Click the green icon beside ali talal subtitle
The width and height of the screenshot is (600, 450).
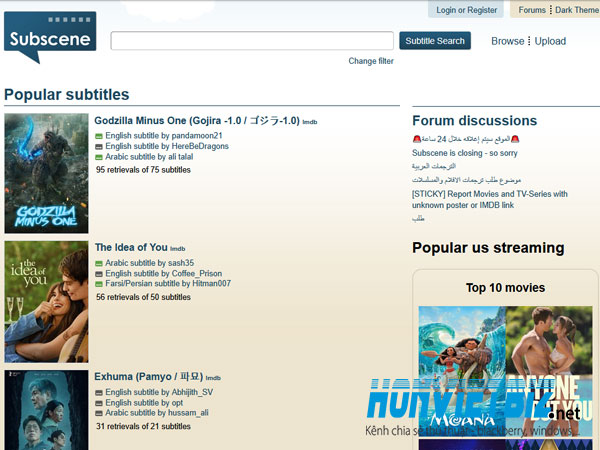tap(99, 157)
